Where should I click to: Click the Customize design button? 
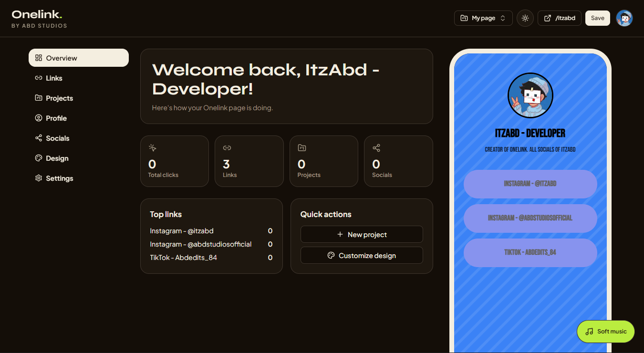pyautogui.click(x=362, y=255)
